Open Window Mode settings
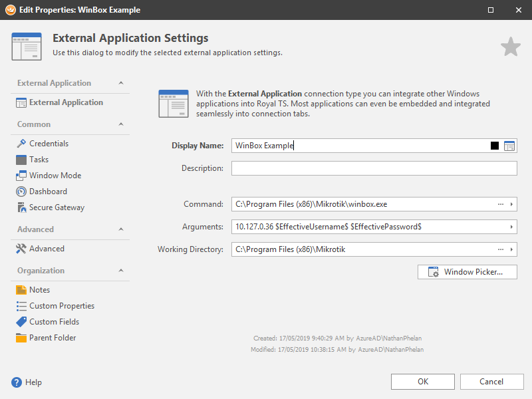532x399 pixels. (55, 176)
